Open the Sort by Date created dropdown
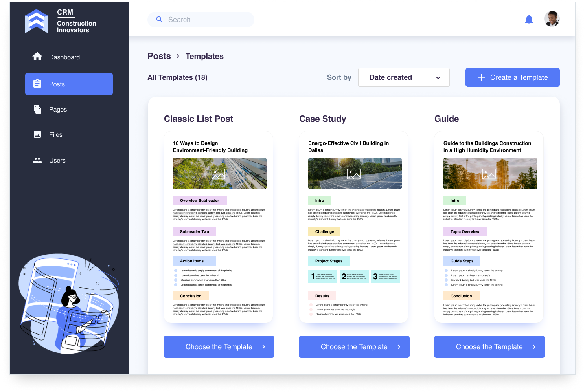The height and width of the screenshot is (392, 585). 403,77
